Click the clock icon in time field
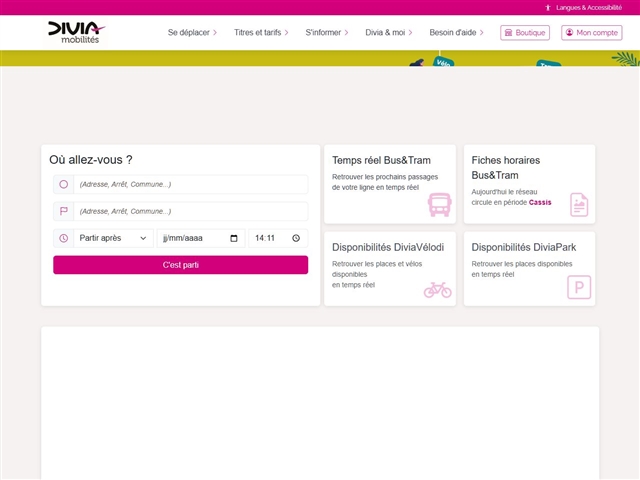Viewport: 640px width, 480px height. [x=296, y=238]
